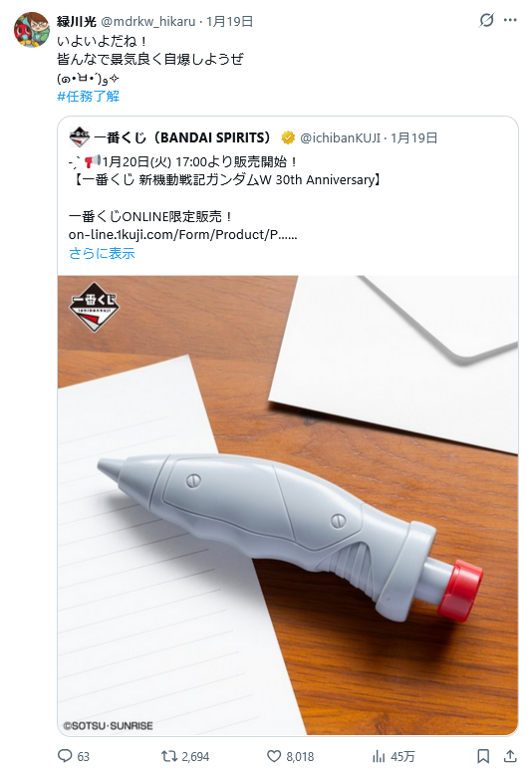This screenshot has width=532, height=775.
Task: Expand quoted post with さらに表示
Action: click(102, 254)
